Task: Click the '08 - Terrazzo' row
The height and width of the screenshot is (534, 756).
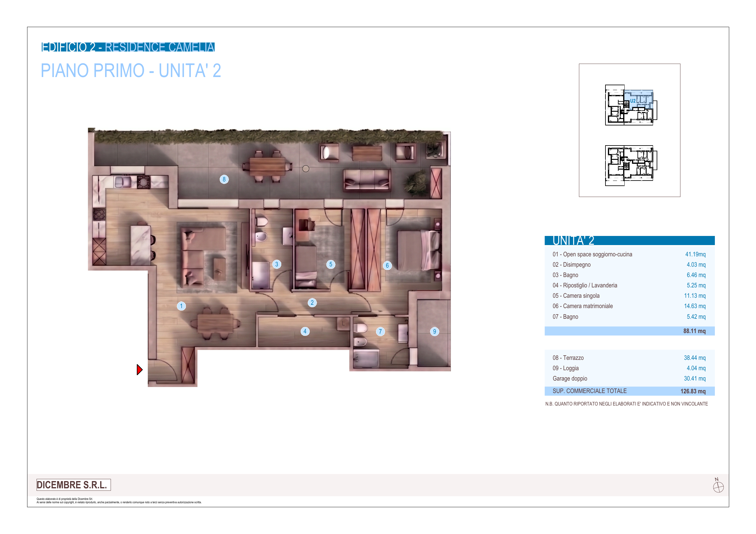Action: 630,358
